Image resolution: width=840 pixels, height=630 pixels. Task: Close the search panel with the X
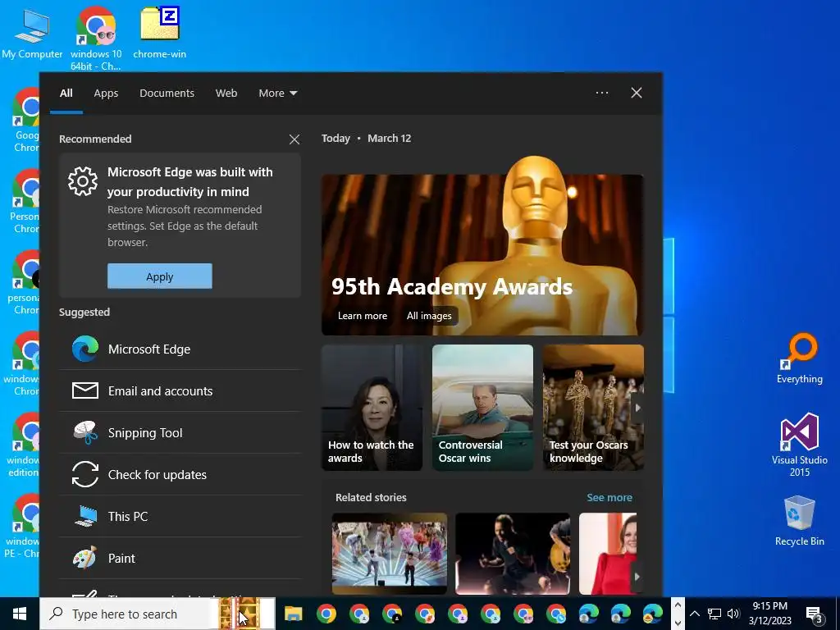point(637,93)
